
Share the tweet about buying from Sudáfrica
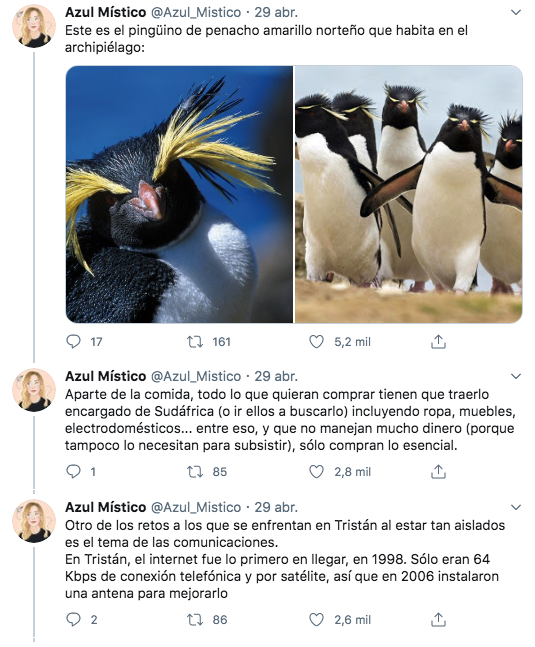point(438,471)
